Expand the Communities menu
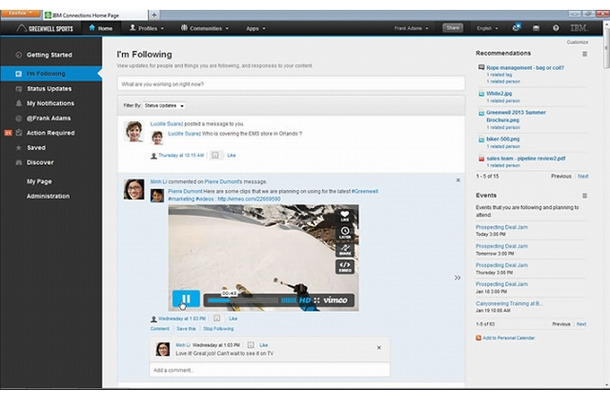Viewport: 610px width, 400px height. 205,28
